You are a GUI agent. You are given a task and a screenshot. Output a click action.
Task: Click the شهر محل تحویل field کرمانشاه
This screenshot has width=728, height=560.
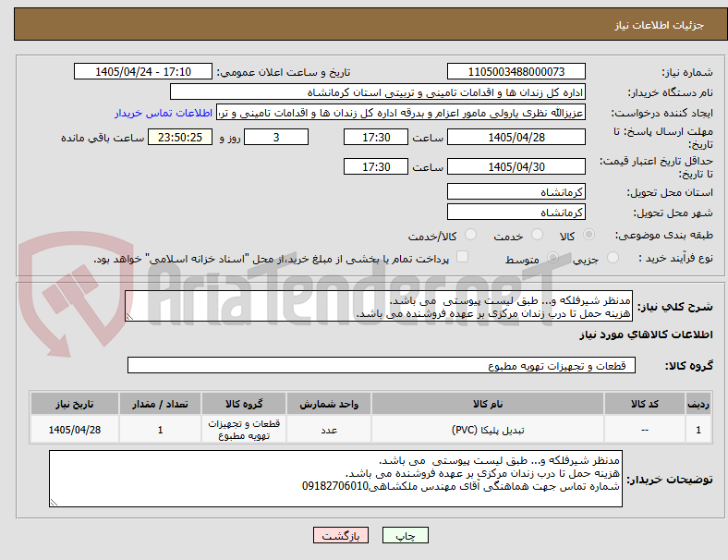point(516,213)
